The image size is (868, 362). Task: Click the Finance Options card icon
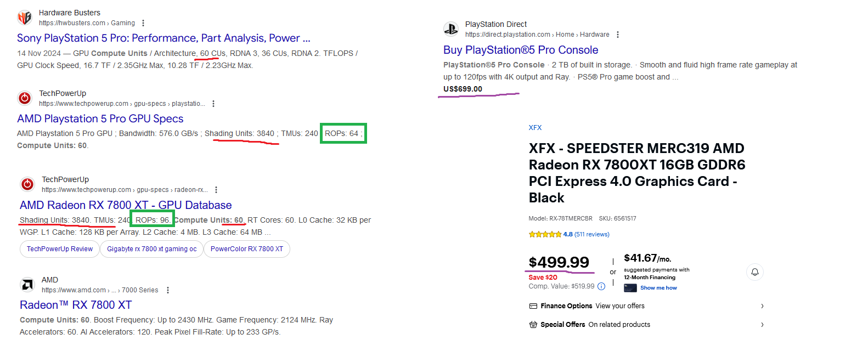tap(533, 306)
